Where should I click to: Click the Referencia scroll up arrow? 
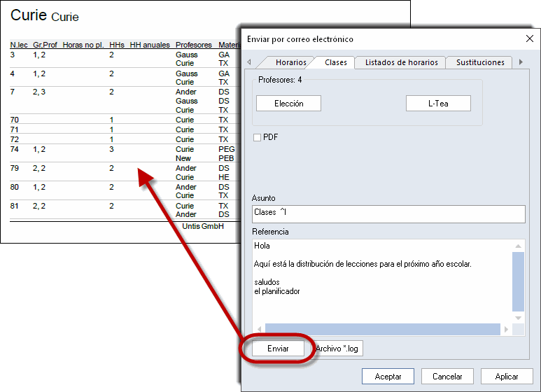pyautogui.click(x=518, y=246)
